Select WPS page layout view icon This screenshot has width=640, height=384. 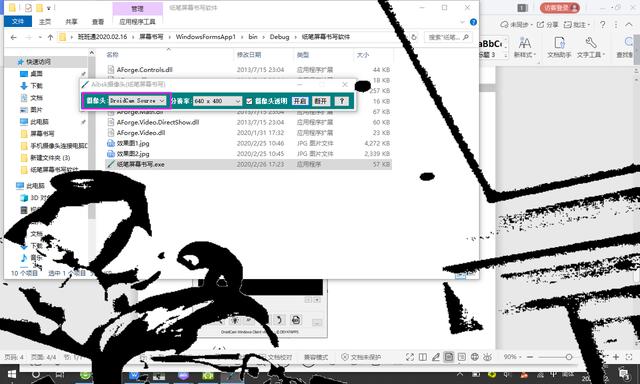(x=449, y=357)
